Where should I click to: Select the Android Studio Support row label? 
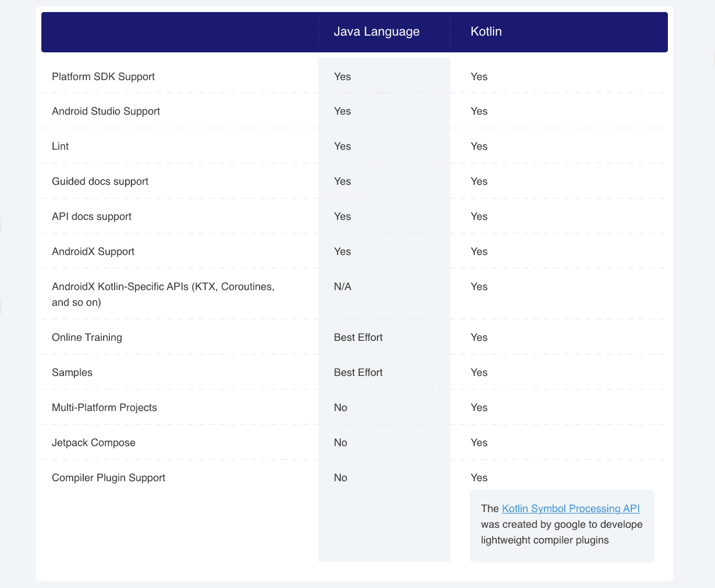click(x=106, y=111)
